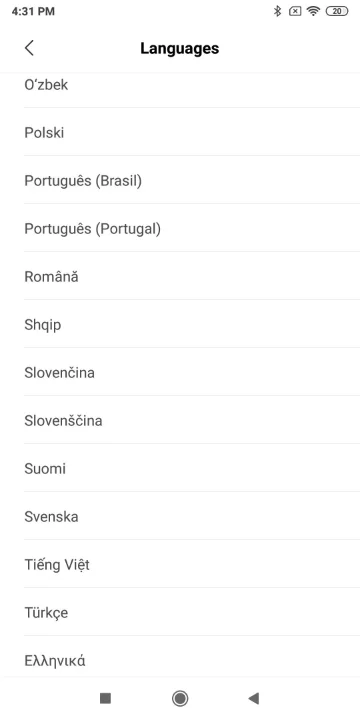Tap the back arrow in header
This screenshot has height=720, width=360.
(29, 48)
